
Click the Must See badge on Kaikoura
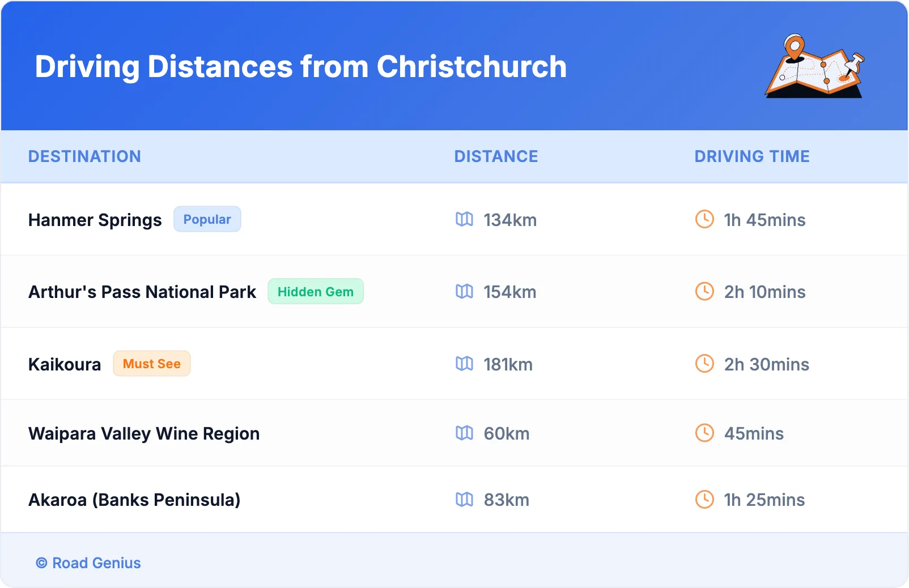152,364
